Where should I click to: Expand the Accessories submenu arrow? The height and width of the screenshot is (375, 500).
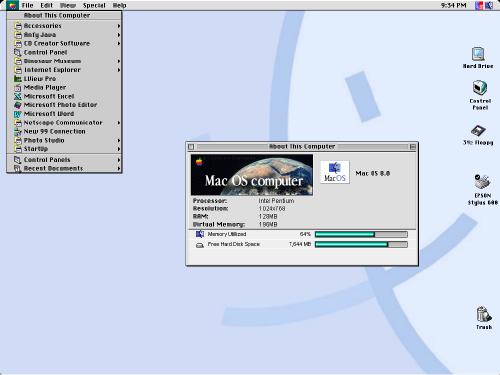119,26
